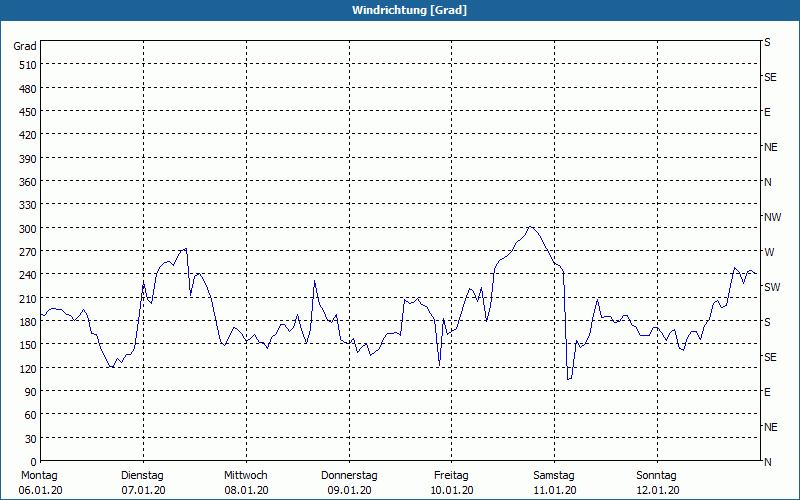The width and height of the screenshot is (800, 500).
Task: Click the 0 value at the axis origin
Action: coord(34,462)
